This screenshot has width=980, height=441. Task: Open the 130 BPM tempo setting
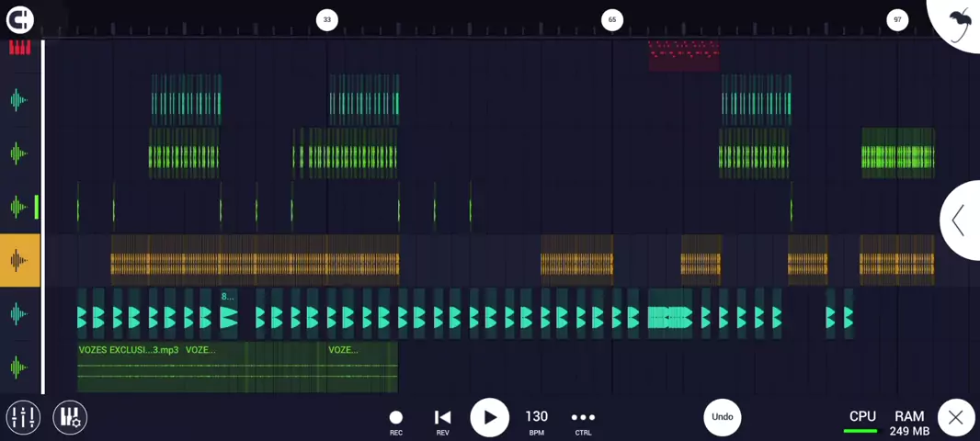pyautogui.click(x=537, y=420)
